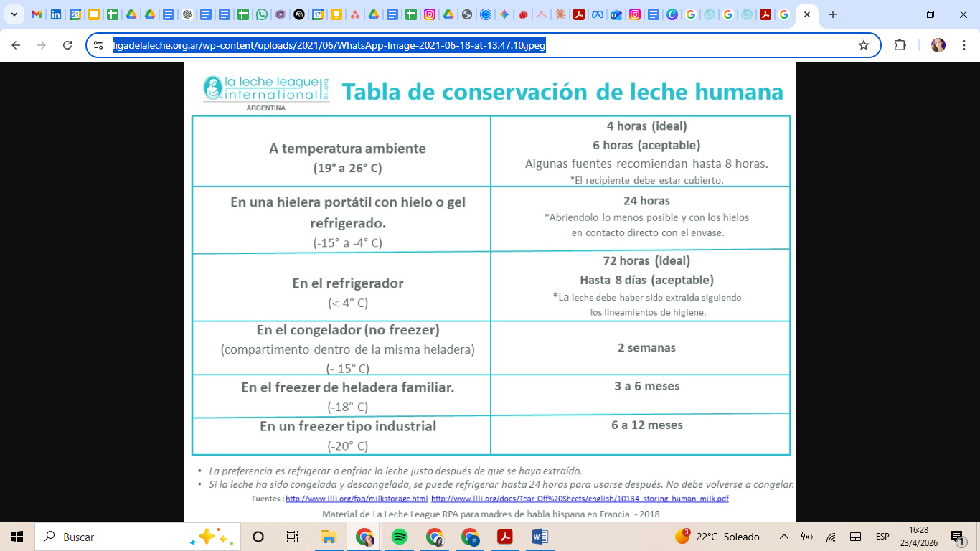Open the Windows notification center
The width and height of the screenshot is (980, 551).
click(x=957, y=537)
